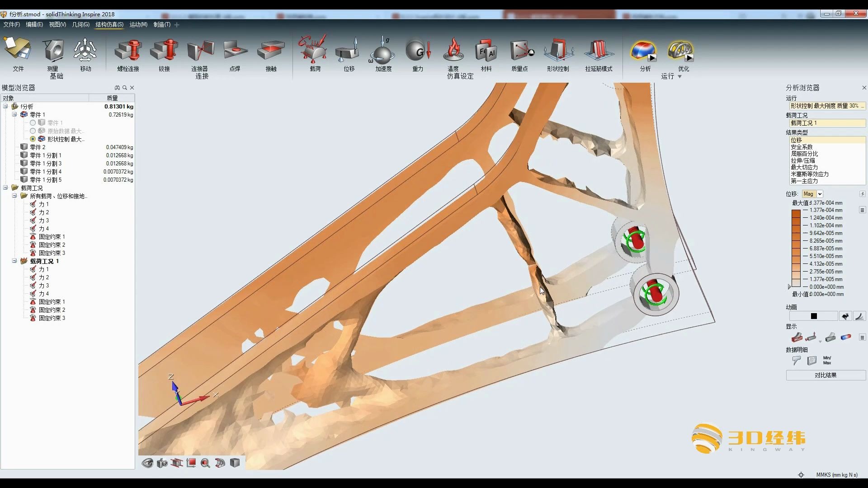The height and width of the screenshot is (488, 868).
Task: Select 最大切应力 result type
Action: [x=804, y=167]
